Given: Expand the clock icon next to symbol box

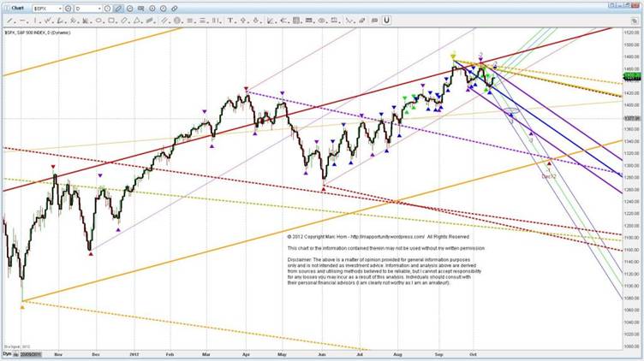Looking at the screenshot, I should pyautogui.click(x=69, y=8).
